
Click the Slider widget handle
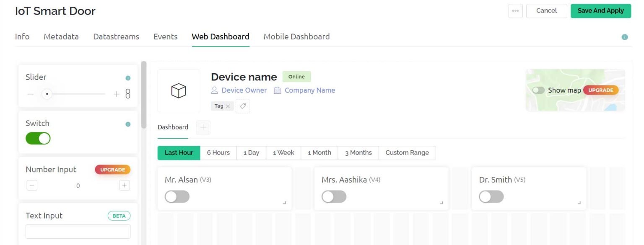(x=47, y=94)
